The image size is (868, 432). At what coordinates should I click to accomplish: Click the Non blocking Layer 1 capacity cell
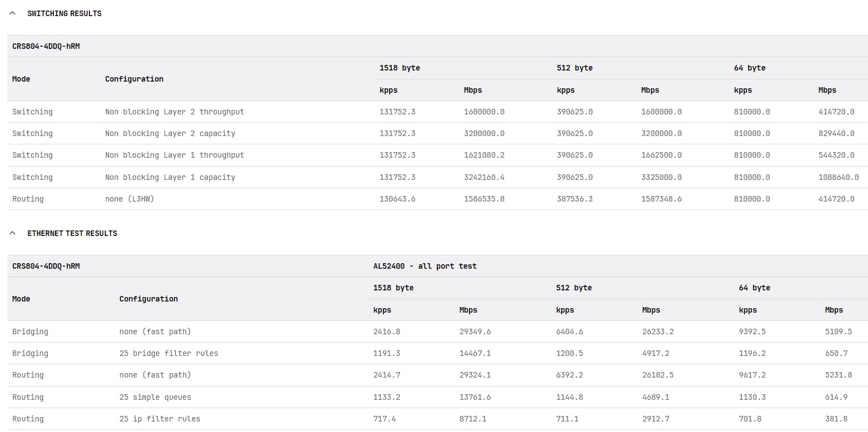170,177
